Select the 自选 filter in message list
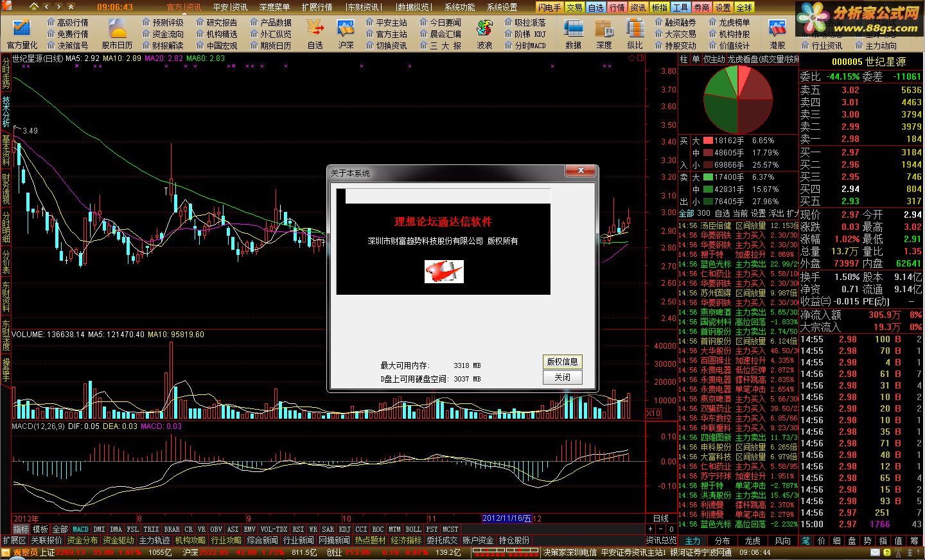This screenshot has height=560, width=925. click(722, 213)
